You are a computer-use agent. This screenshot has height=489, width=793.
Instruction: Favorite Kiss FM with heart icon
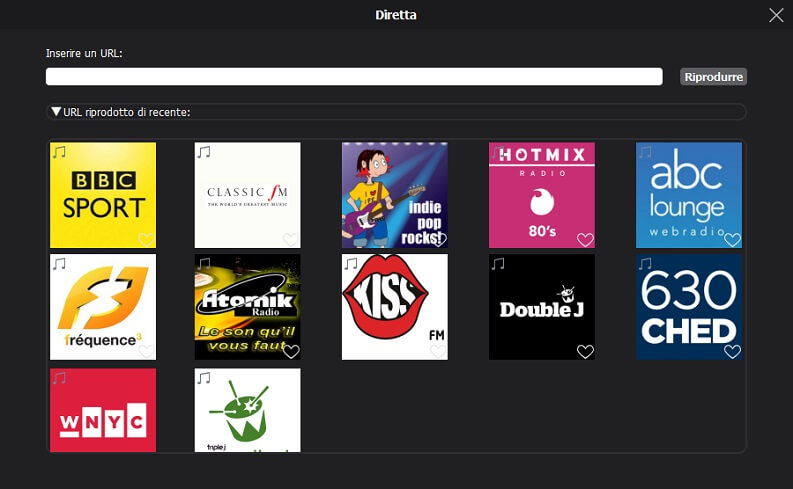pyautogui.click(x=438, y=351)
